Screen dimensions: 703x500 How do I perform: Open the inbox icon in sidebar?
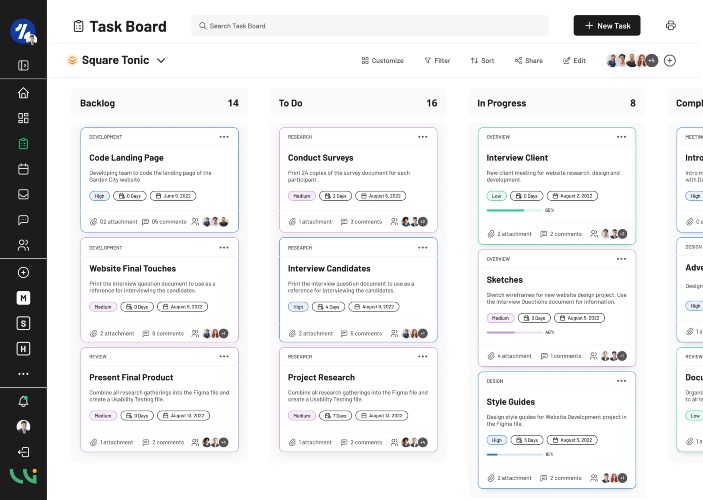coord(23,194)
